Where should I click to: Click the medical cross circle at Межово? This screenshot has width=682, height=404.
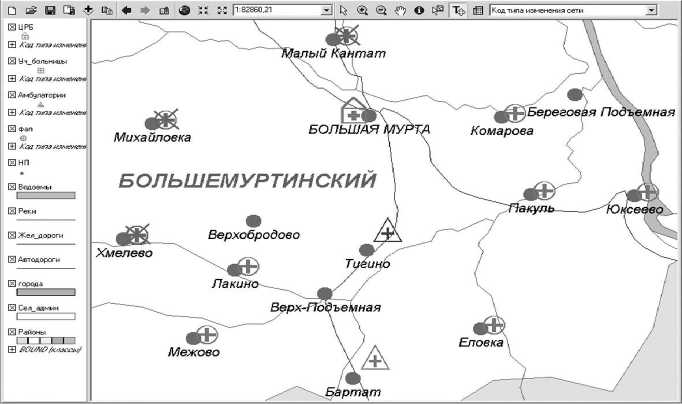207,334
